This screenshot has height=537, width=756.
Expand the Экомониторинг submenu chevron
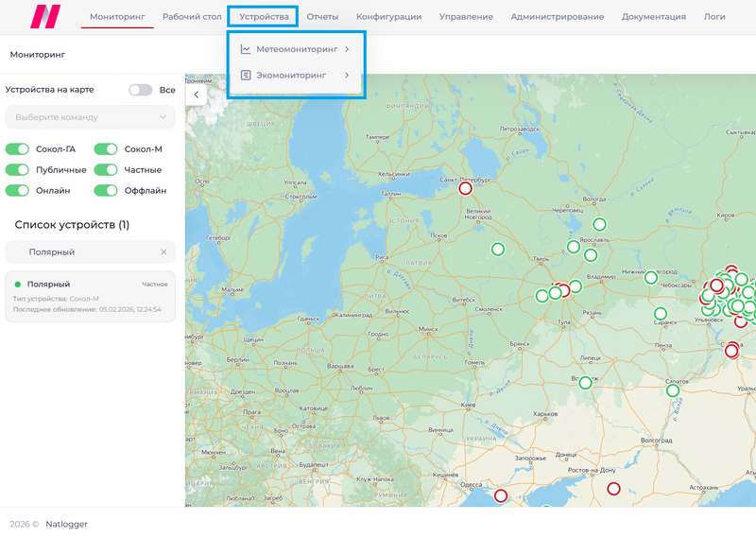click(347, 76)
